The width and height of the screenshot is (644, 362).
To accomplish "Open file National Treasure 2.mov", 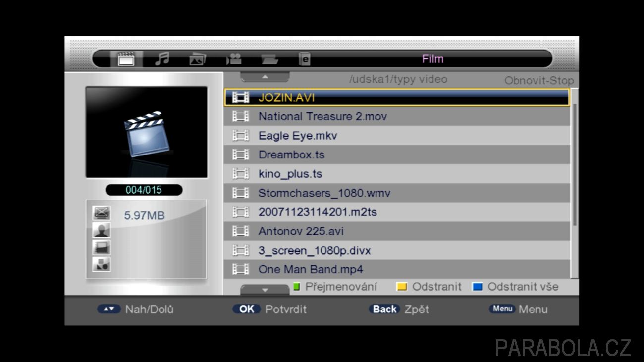I will (397, 117).
